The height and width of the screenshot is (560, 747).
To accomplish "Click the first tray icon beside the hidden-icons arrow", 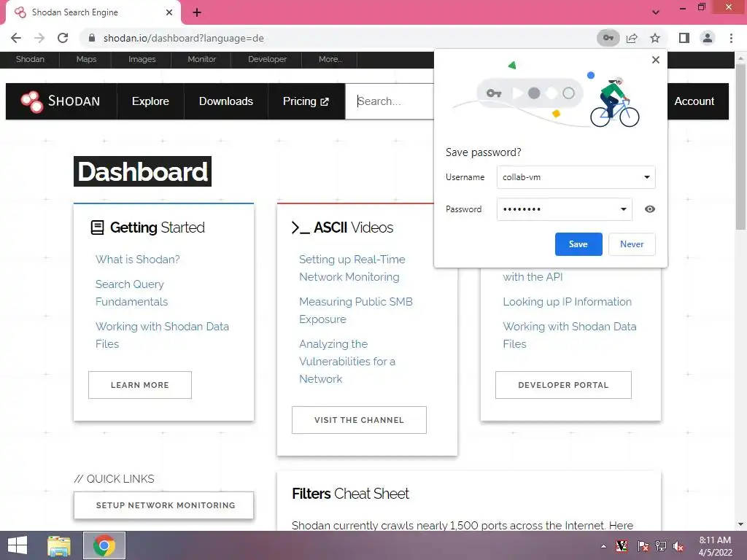I will point(622,546).
